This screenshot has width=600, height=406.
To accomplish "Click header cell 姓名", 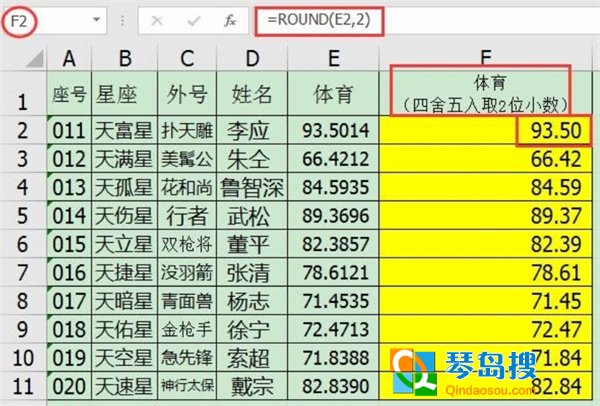I will coord(252,93).
